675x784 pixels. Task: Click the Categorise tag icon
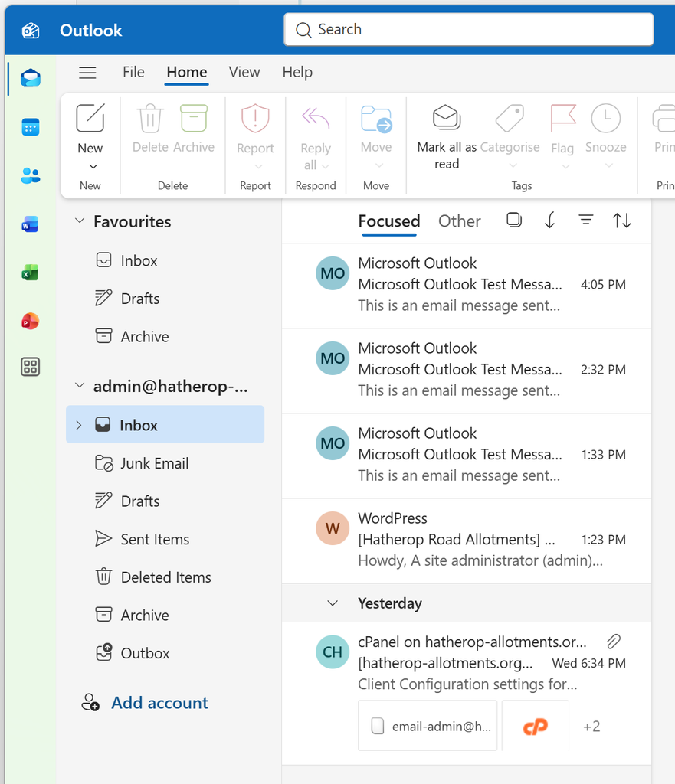[510, 118]
